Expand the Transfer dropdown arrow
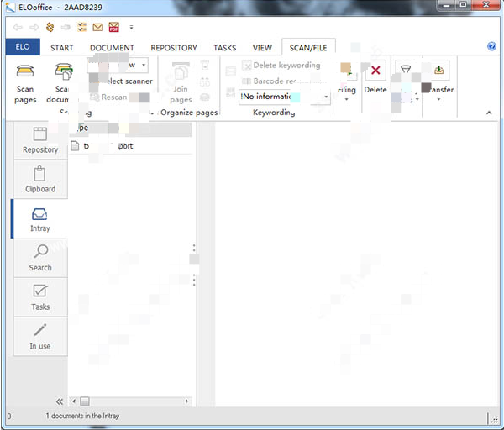The image size is (504, 430). 438,99
